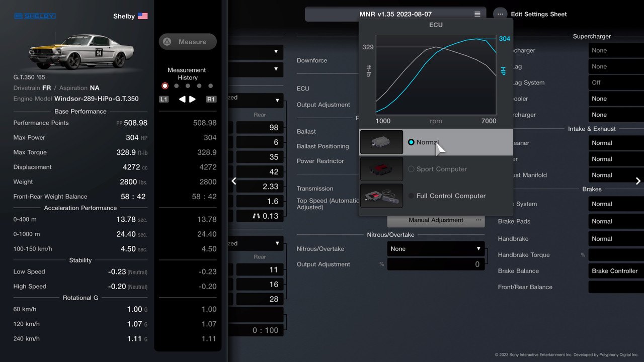Click the Full Control Computer thumbnail image
This screenshot has width=644, height=362.
[x=381, y=196]
